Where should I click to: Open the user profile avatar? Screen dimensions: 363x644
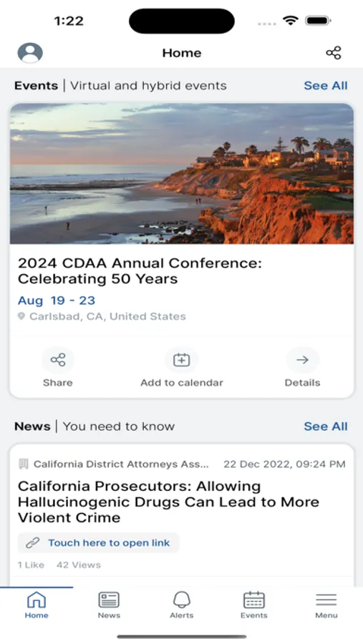tap(30, 53)
